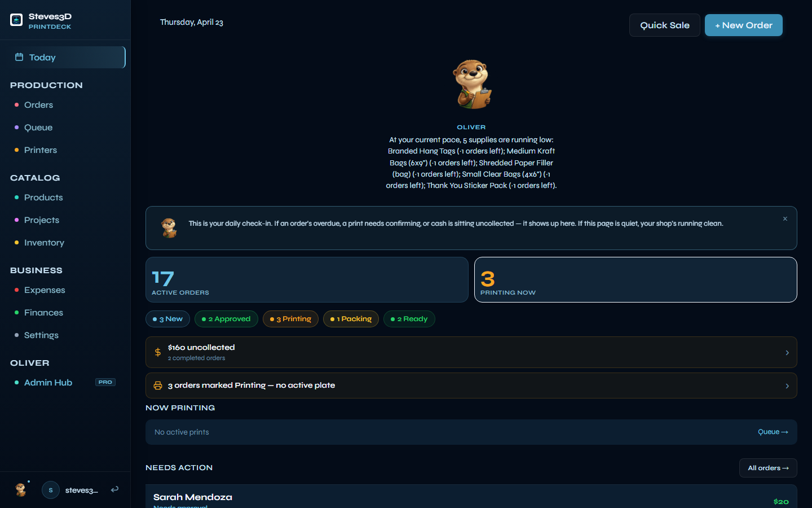Click the Oliver otter mascot image
The image size is (812, 508).
tap(471, 85)
